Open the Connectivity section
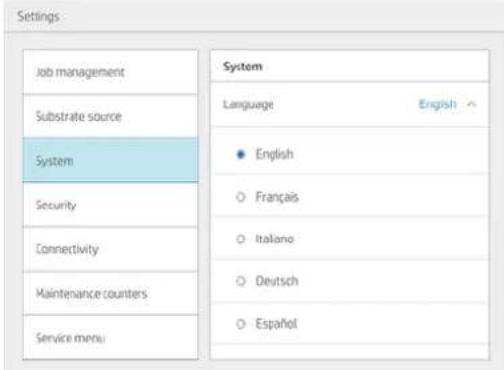504x370 pixels. click(x=110, y=249)
